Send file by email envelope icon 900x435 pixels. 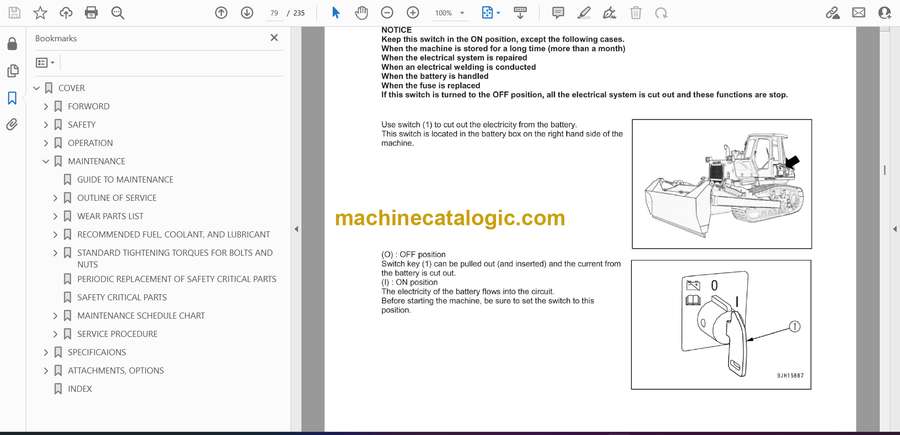[x=859, y=13]
